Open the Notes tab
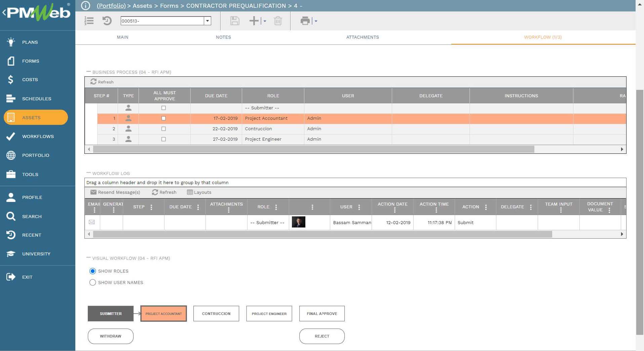The image size is (644, 351). [223, 37]
